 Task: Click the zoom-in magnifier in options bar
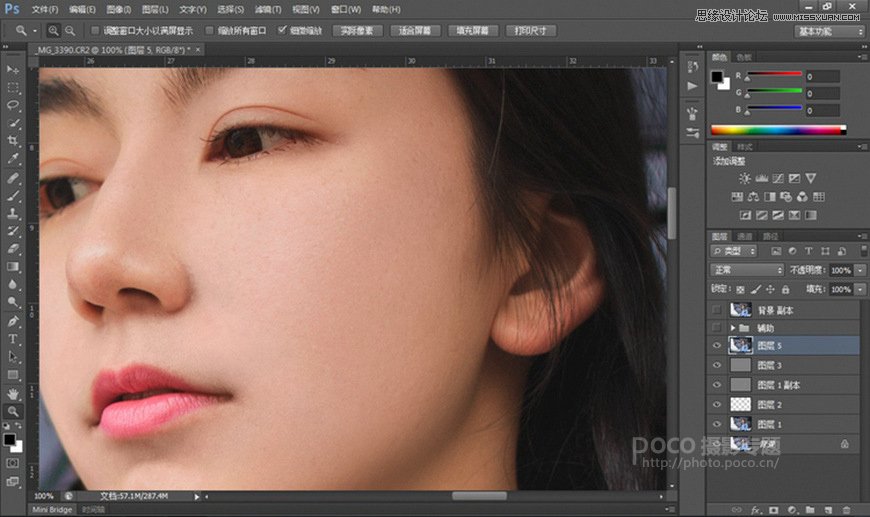53,31
